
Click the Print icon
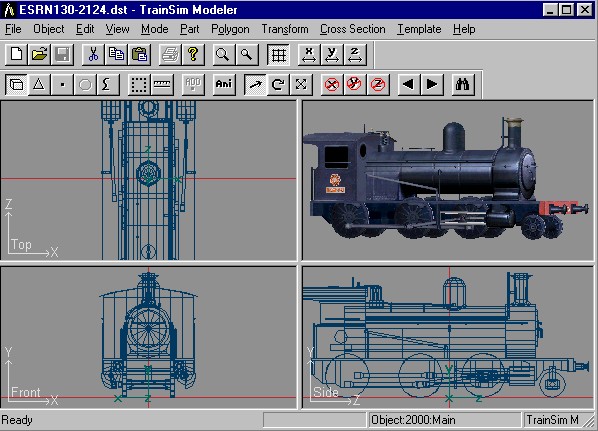(x=170, y=55)
